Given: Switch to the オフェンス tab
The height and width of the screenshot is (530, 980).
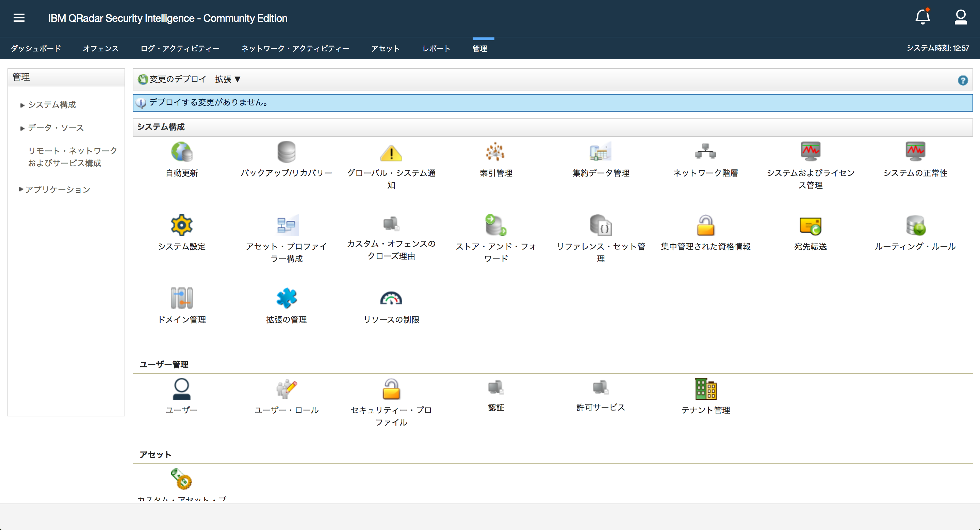Looking at the screenshot, I should [x=100, y=49].
